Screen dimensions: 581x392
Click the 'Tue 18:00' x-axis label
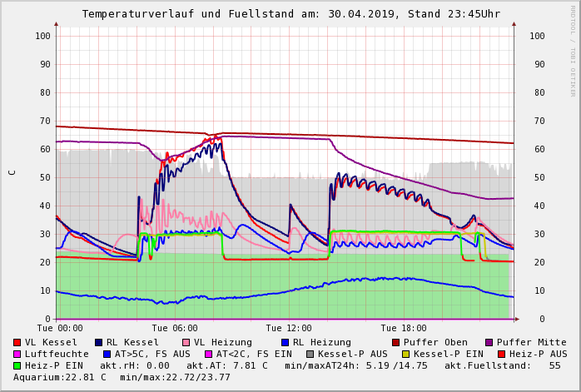(404, 329)
